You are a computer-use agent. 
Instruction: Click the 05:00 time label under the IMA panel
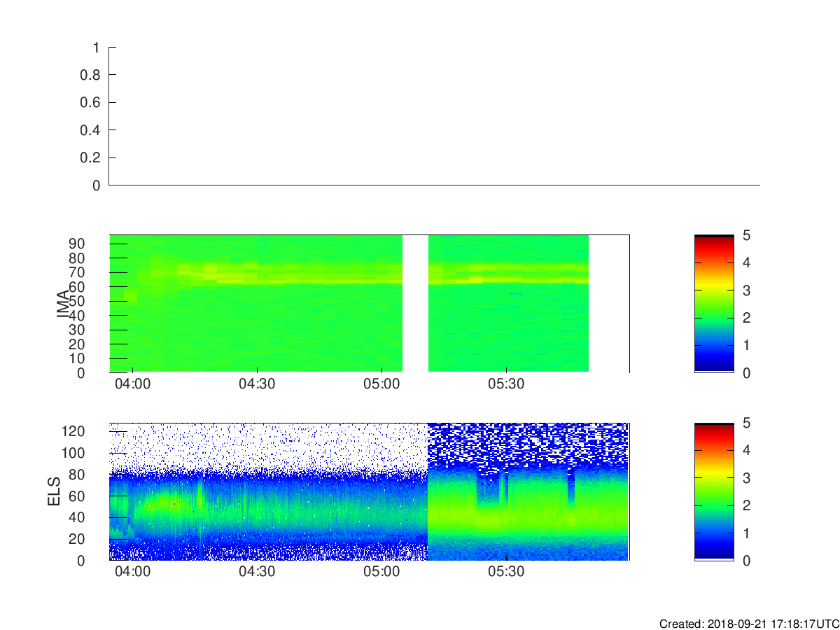[381, 384]
